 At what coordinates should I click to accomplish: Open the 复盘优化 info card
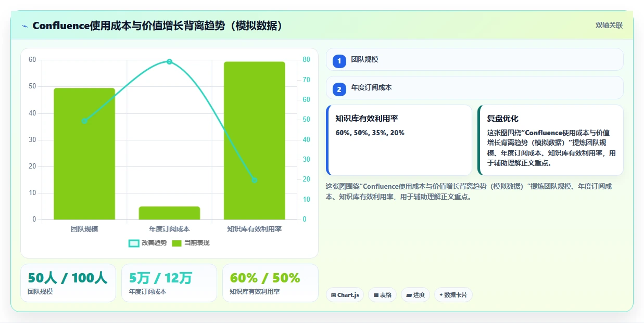tap(550, 140)
